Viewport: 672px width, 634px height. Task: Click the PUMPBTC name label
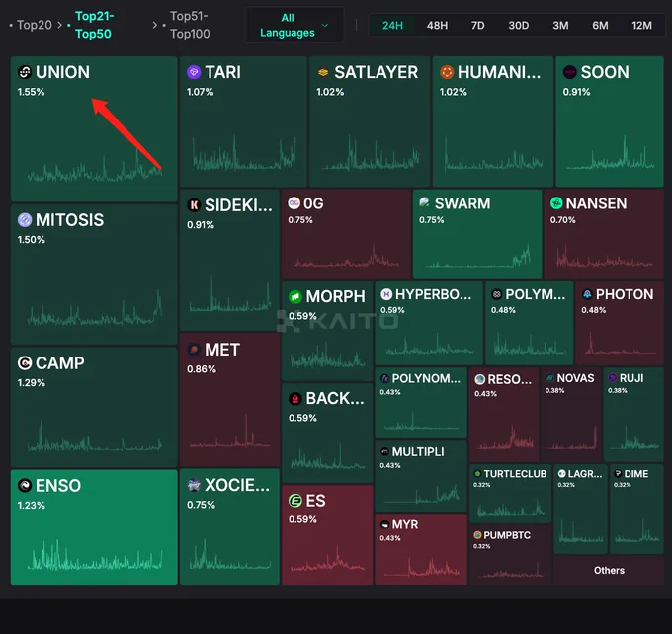[507, 535]
